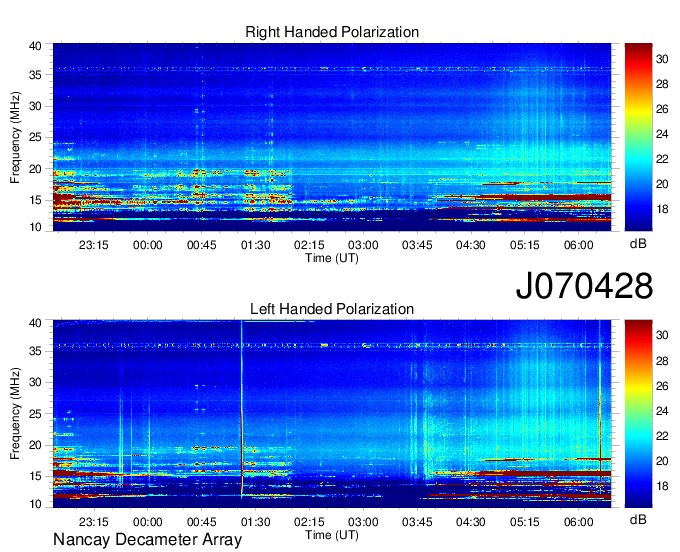Click the "03:45" time tick on the Right Handed plot
The width and height of the screenshot is (680, 552).
417,245
